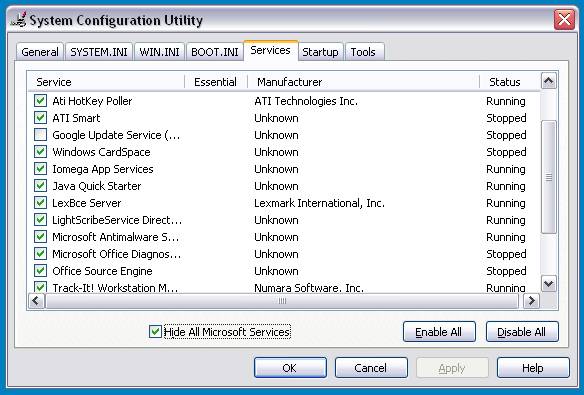
Task: Sort by the Manufacturer column header
Action: (364, 82)
